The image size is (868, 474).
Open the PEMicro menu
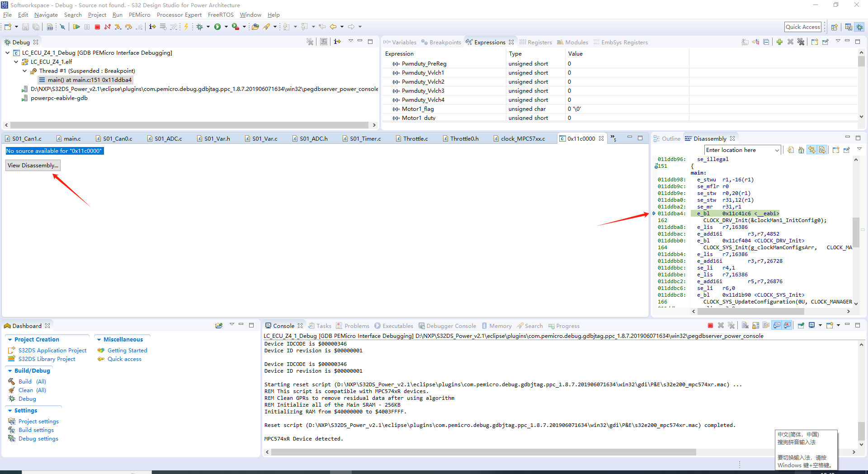pyautogui.click(x=139, y=14)
